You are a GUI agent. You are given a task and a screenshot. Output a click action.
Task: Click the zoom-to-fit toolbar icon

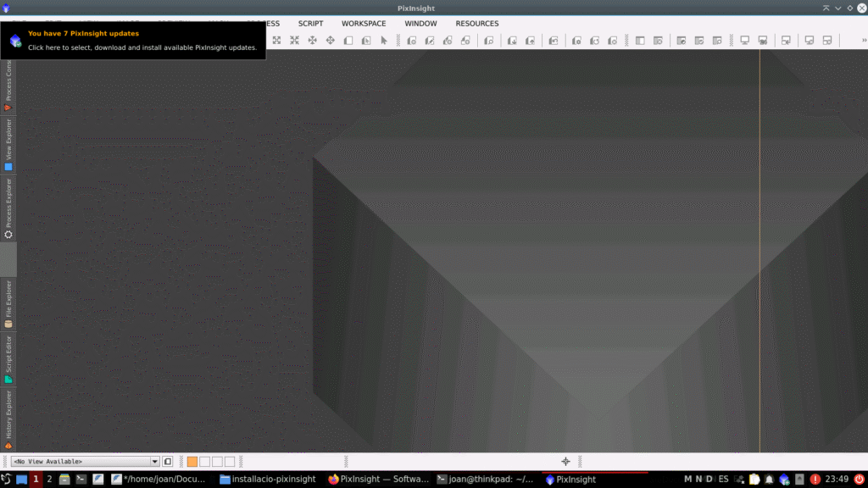tap(276, 40)
